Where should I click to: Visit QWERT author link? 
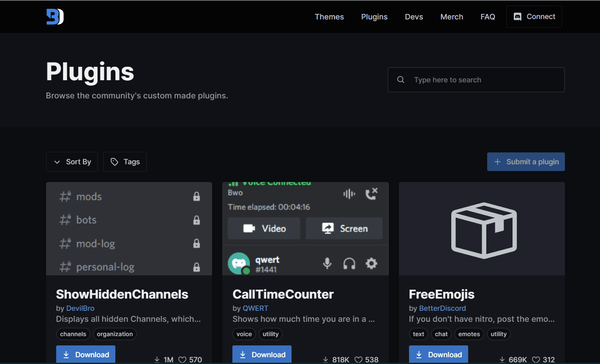[255, 308]
